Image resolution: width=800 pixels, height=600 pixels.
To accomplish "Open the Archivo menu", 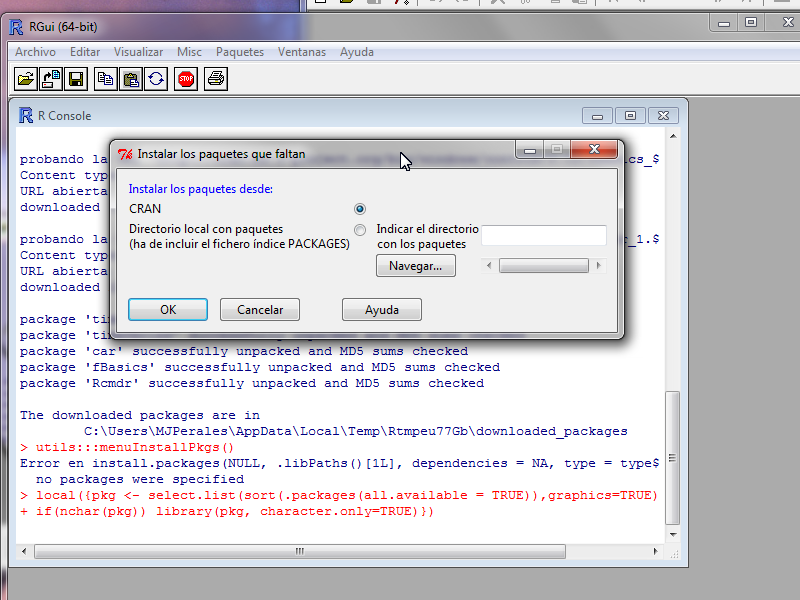I will coord(35,52).
